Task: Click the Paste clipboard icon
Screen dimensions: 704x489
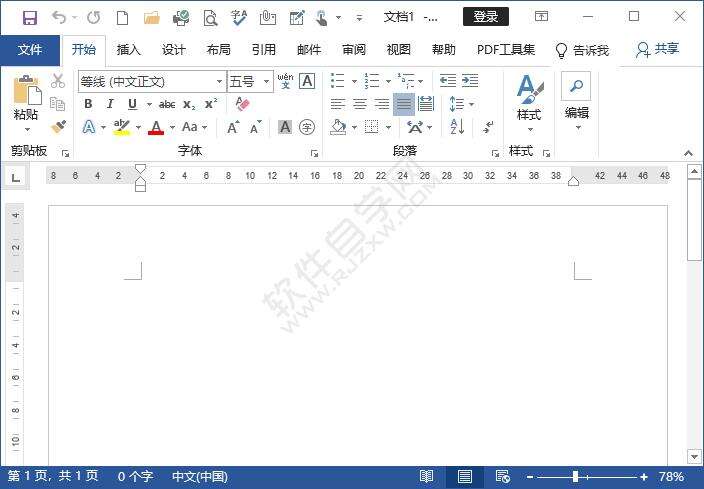Action: click(x=27, y=90)
